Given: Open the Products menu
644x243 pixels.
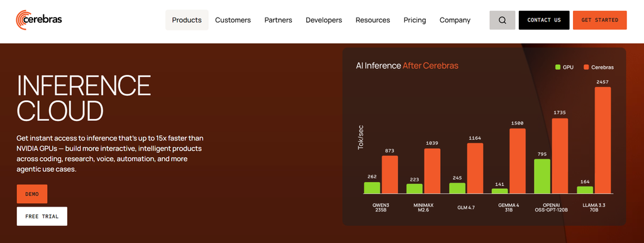Looking at the screenshot, I should (187, 20).
